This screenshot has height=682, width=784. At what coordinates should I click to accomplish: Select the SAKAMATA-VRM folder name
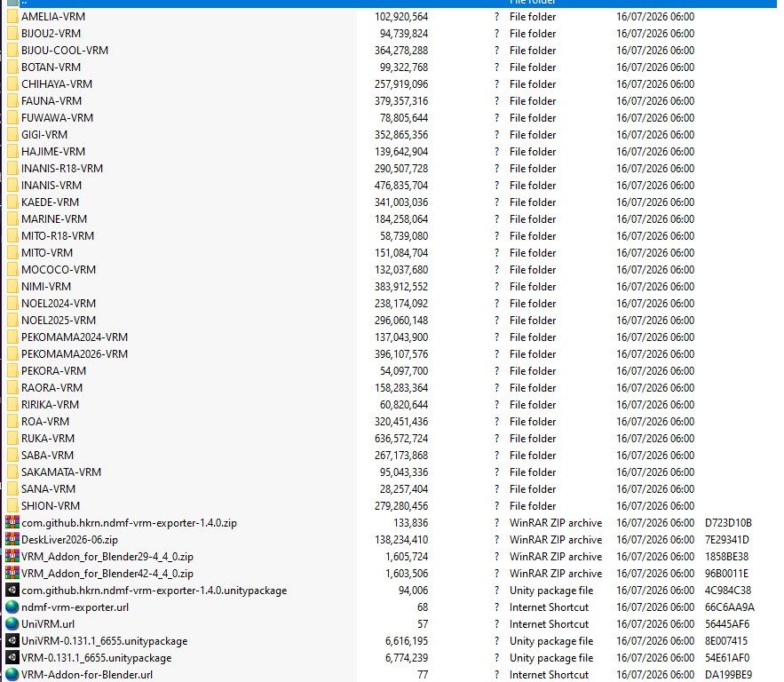pos(61,472)
